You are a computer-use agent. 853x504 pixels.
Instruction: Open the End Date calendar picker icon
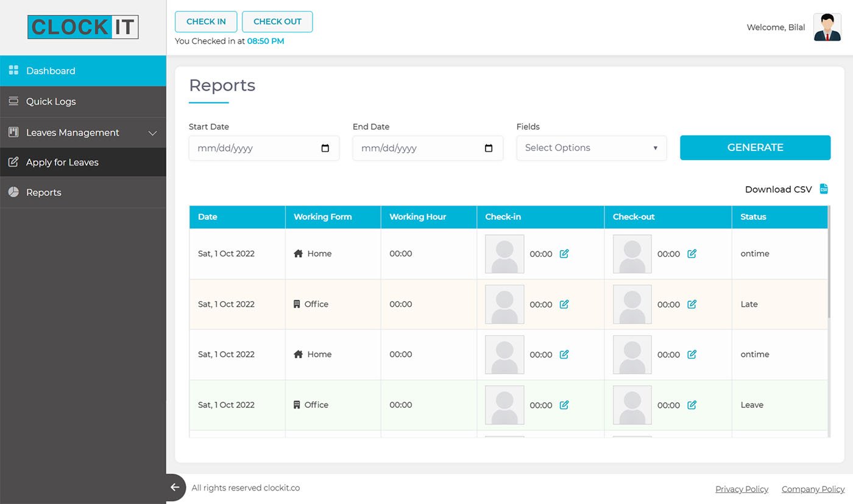[x=489, y=148]
